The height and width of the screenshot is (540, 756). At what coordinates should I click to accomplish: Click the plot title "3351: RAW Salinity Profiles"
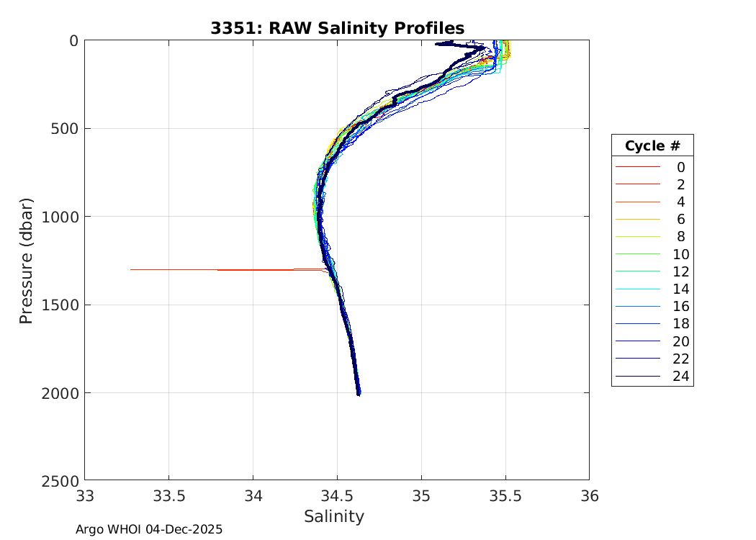(x=337, y=28)
